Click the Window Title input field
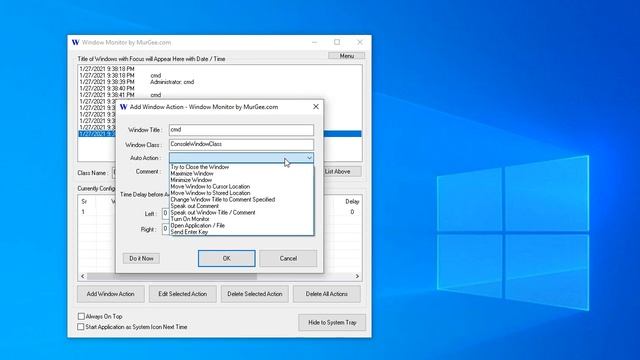Image resolution: width=640 pixels, height=360 pixels. (x=241, y=130)
